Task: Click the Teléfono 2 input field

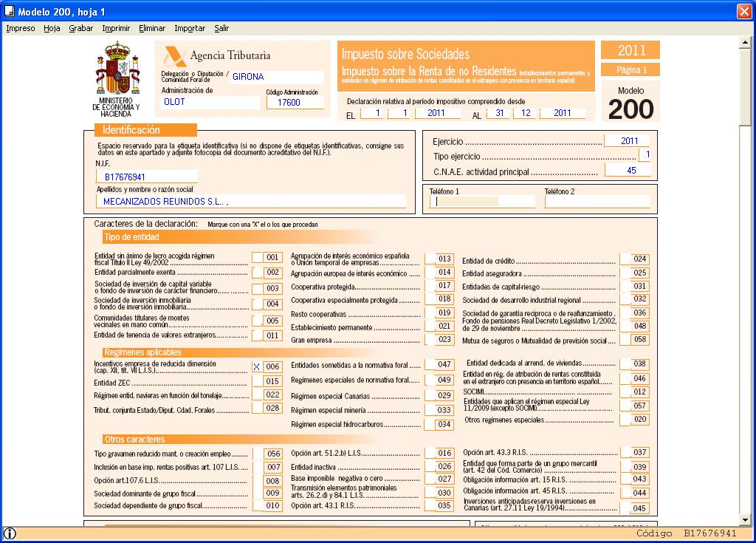Action: [597, 202]
